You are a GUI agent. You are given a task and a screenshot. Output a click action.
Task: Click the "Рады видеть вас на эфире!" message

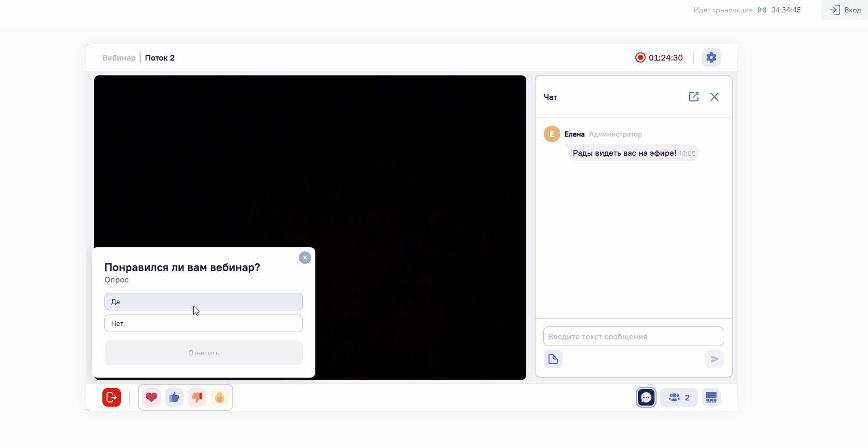pyautogui.click(x=625, y=153)
